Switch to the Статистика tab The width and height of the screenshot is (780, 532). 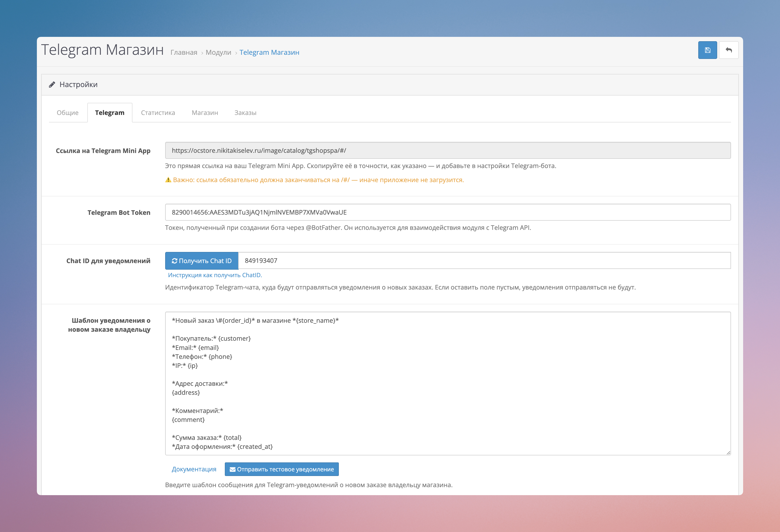pyautogui.click(x=158, y=113)
